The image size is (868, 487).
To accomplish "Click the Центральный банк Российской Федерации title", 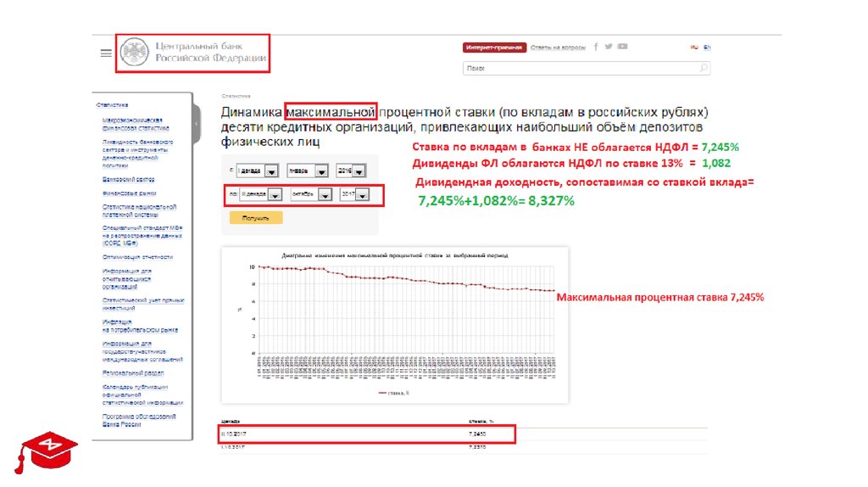I will [x=210, y=52].
